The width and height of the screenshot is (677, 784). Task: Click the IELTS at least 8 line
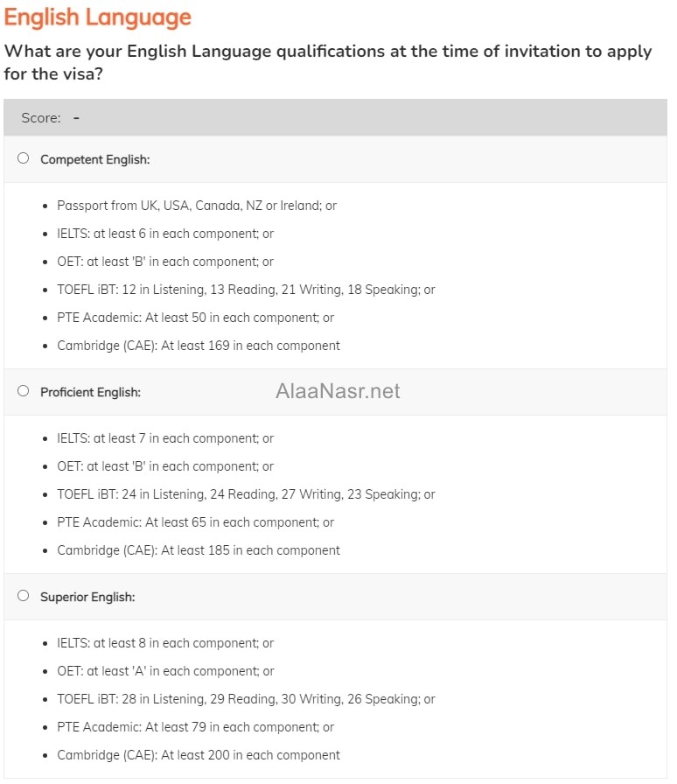[165, 643]
